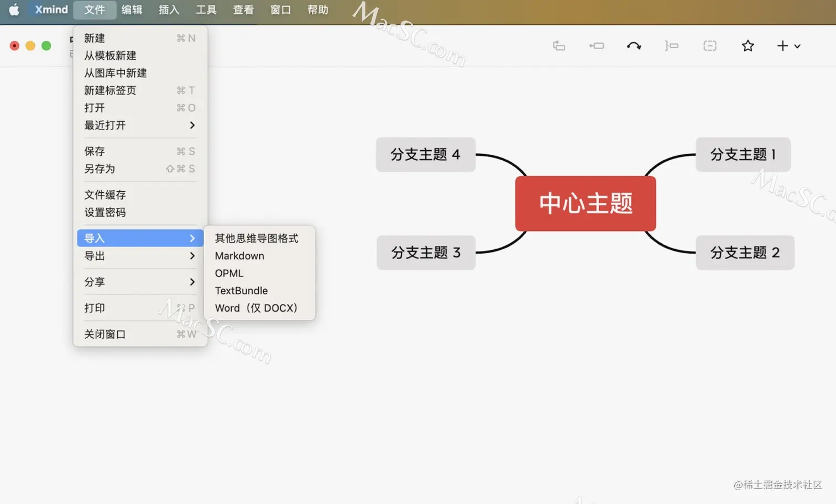The height and width of the screenshot is (504, 836).
Task: Select 从模板新建 menu item
Action: tap(140, 55)
